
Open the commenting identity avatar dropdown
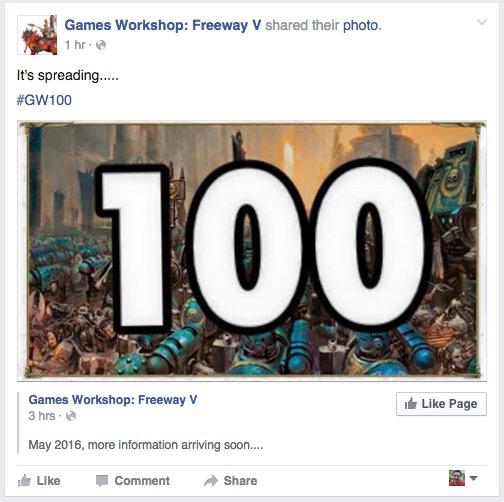pos(463,478)
